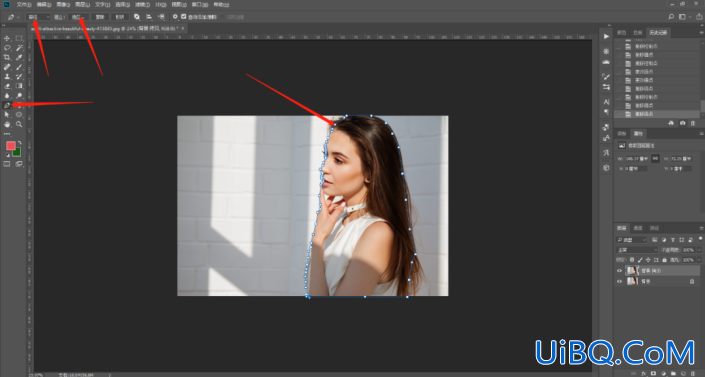Toggle lock all padlock icon
The height and width of the screenshot is (377, 705).
click(665, 260)
